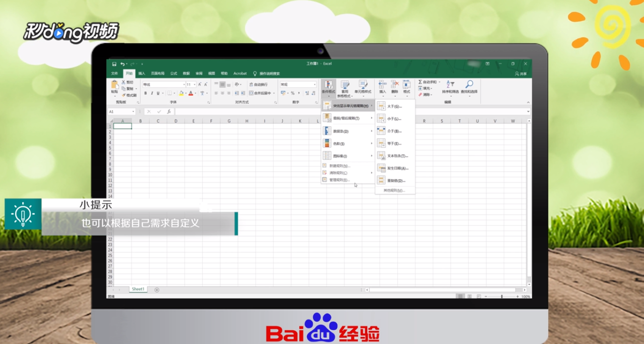
Task: Open the File (文件) tab
Action: [115, 74]
